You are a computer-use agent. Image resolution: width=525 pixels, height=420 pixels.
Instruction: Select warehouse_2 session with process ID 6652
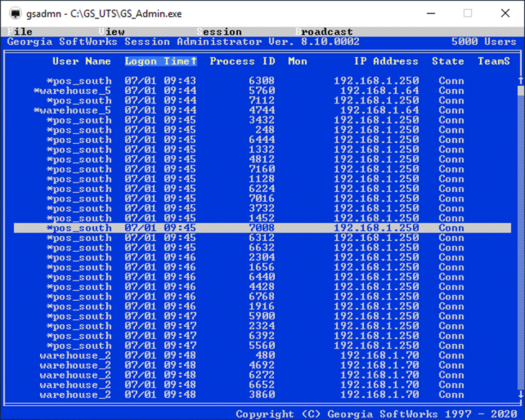263,385
